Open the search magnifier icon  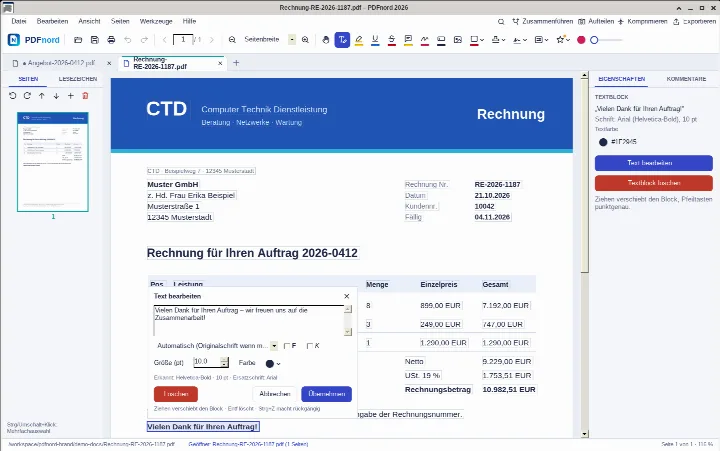click(x=501, y=22)
